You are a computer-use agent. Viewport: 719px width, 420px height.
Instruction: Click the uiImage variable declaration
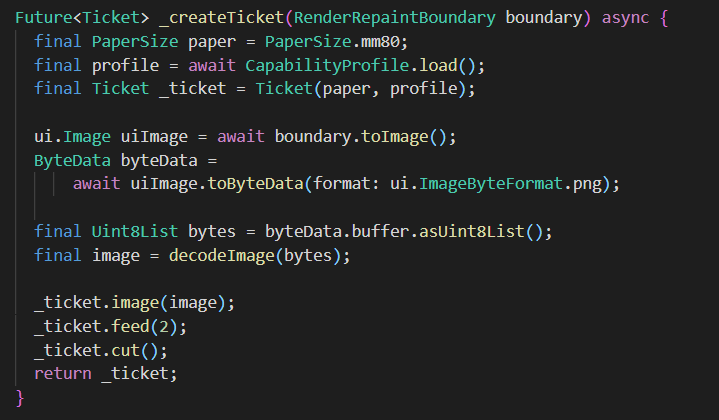point(154,137)
